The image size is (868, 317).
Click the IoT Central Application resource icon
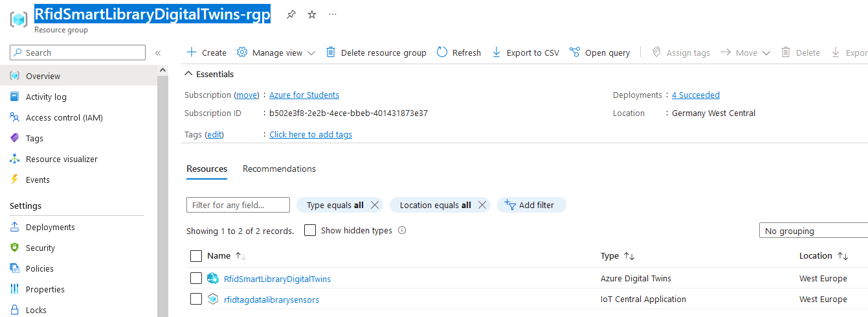(213, 299)
